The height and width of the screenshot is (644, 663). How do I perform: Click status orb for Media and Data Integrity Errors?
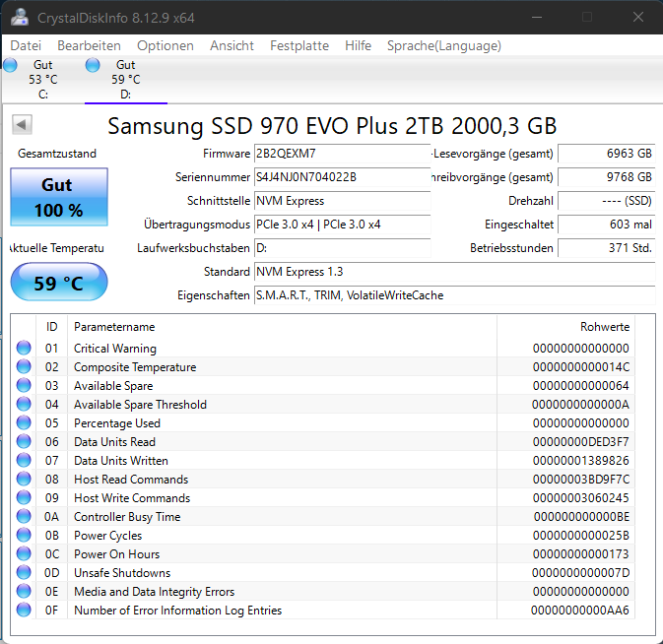[24, 591]
